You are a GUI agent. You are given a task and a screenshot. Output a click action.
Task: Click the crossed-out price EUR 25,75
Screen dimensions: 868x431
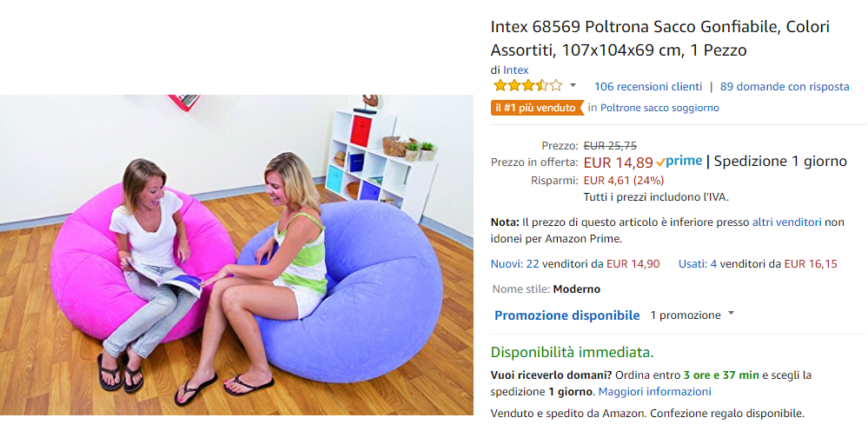pyautogui.click(x=610, y=145)
